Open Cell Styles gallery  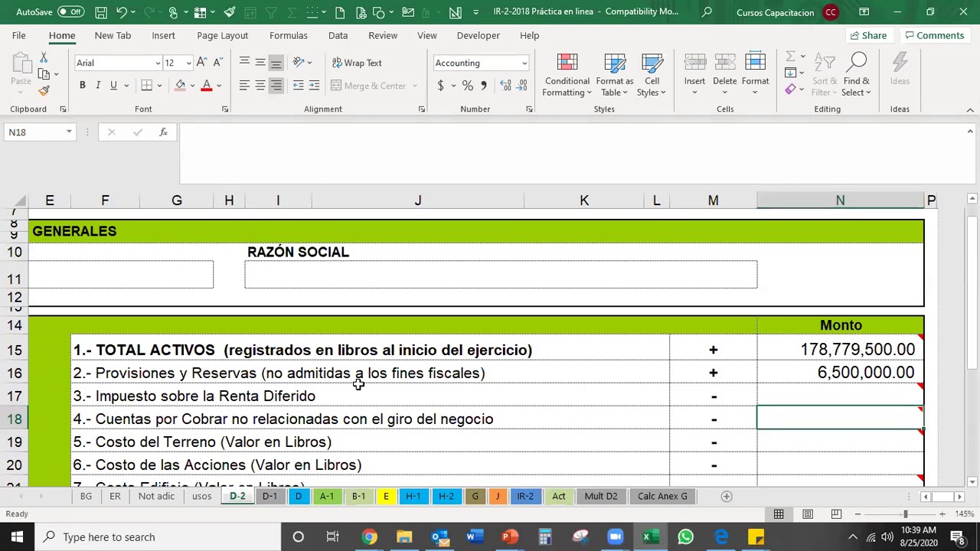tap(652, 75)
